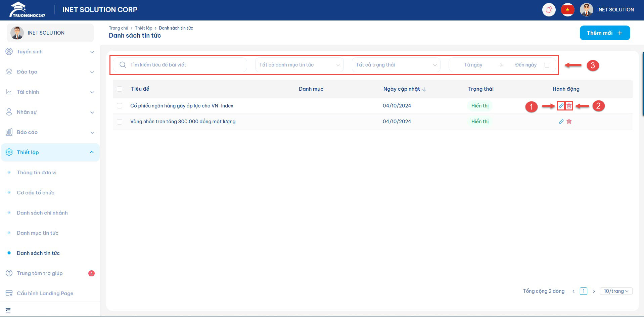Click edit pencil for 'Vàng nhẫn trơn' row
This screenshot has width=644, height=317.
(561, 122)
